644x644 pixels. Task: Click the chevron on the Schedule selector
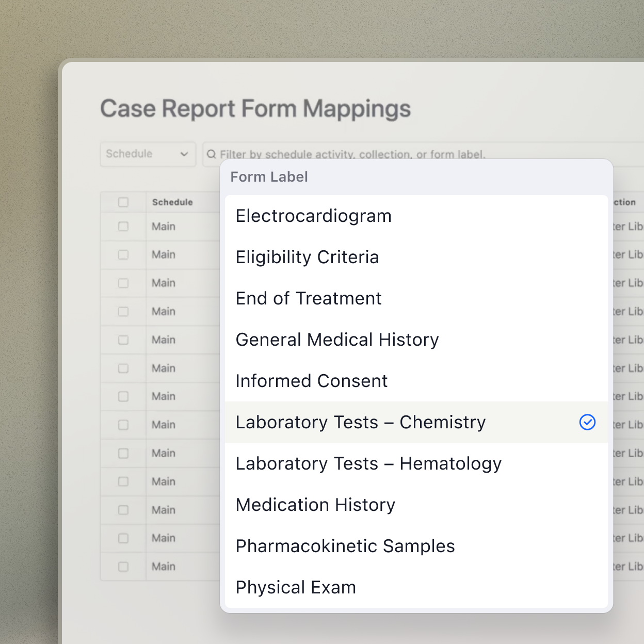184,154
